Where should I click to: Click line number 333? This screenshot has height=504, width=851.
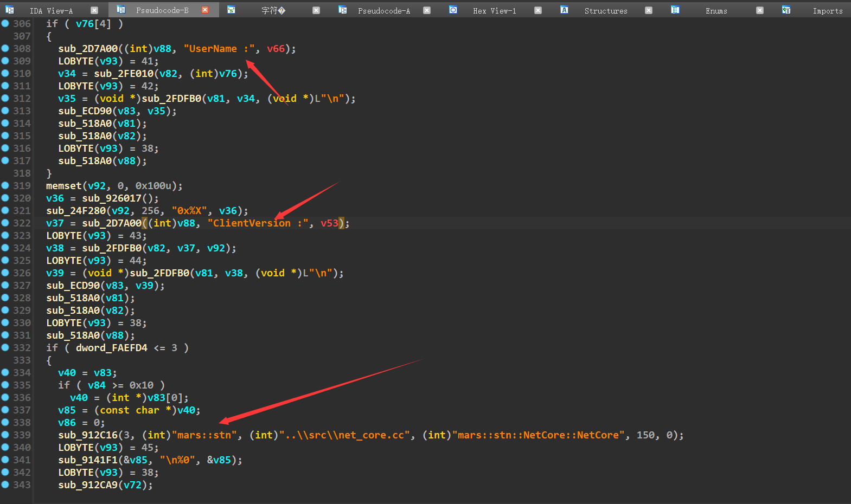point(22,360)
